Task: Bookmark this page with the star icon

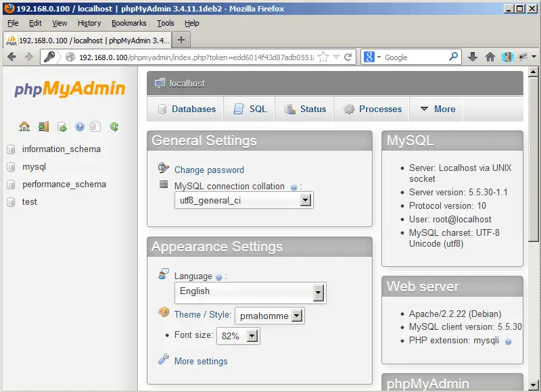Action: point(323,57)
